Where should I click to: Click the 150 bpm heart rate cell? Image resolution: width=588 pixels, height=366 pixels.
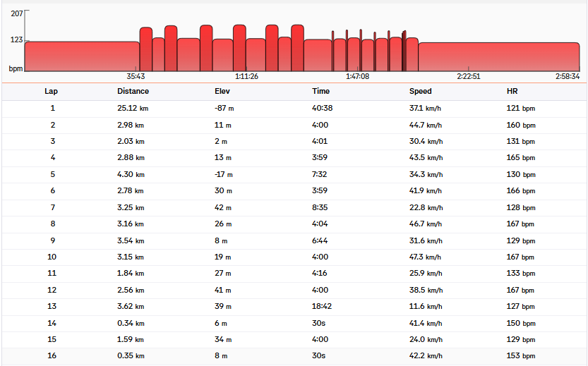[x=521, y=323]
